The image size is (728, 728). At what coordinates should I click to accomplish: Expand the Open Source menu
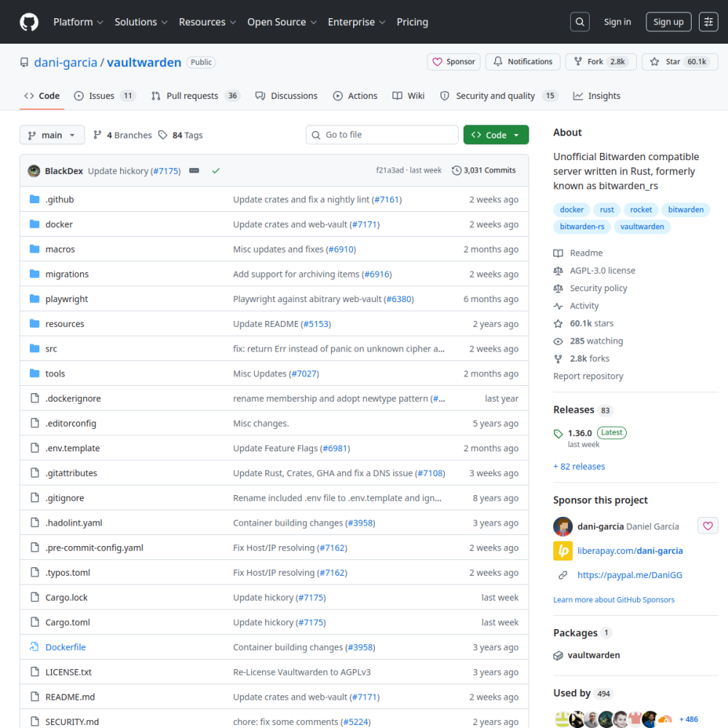282,22
